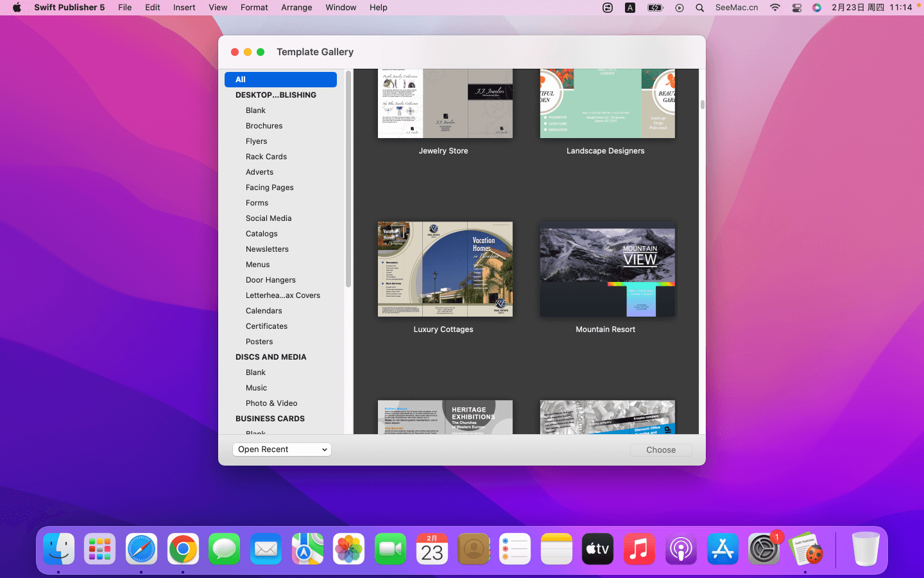Open the Arrange menu
This screenshot has width=924, height=578.
[296, 8]
